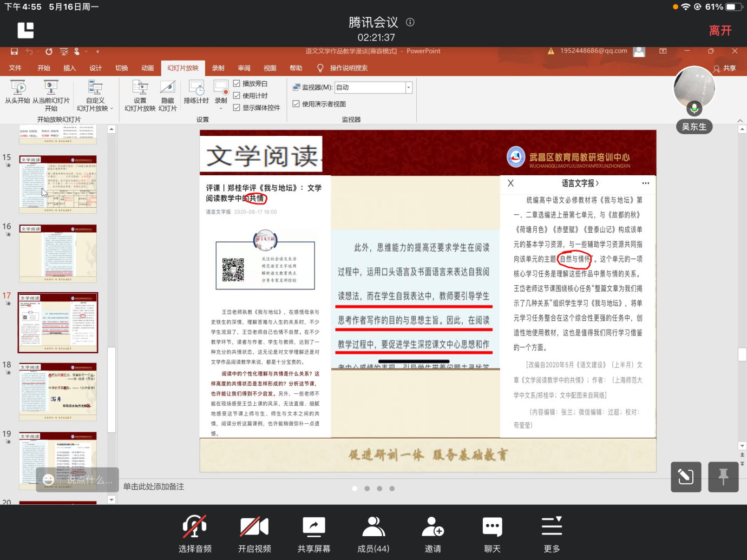
Task: Open the 动画 ribbon tab
Action: pyautogui.click(x=148, y=68)
